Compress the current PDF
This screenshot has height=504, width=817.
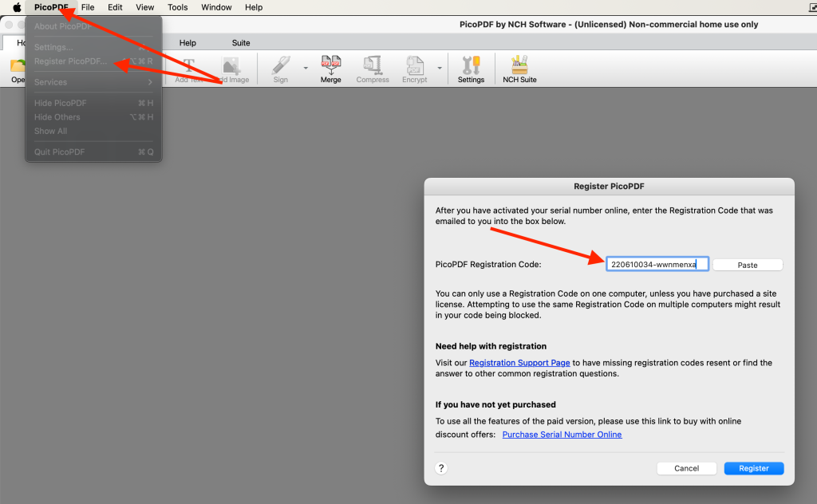373,69
